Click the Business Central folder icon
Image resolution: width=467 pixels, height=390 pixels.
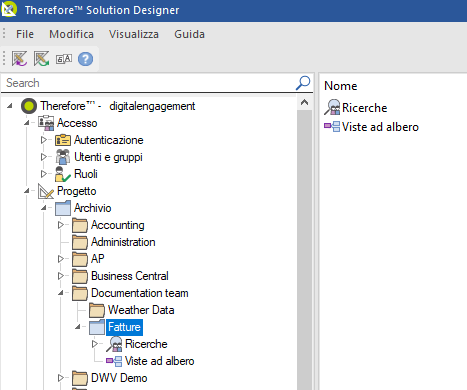(x=80, y=276)
